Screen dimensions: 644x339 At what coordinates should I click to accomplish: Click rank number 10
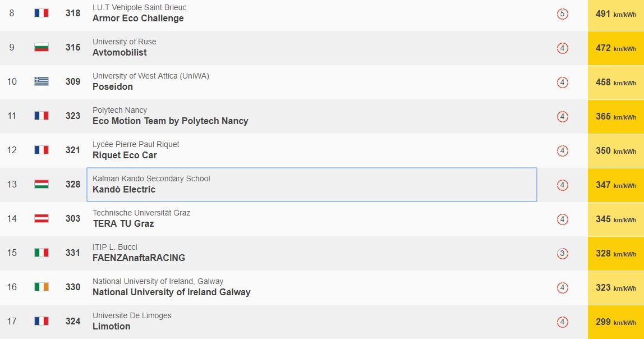[12, 81]
